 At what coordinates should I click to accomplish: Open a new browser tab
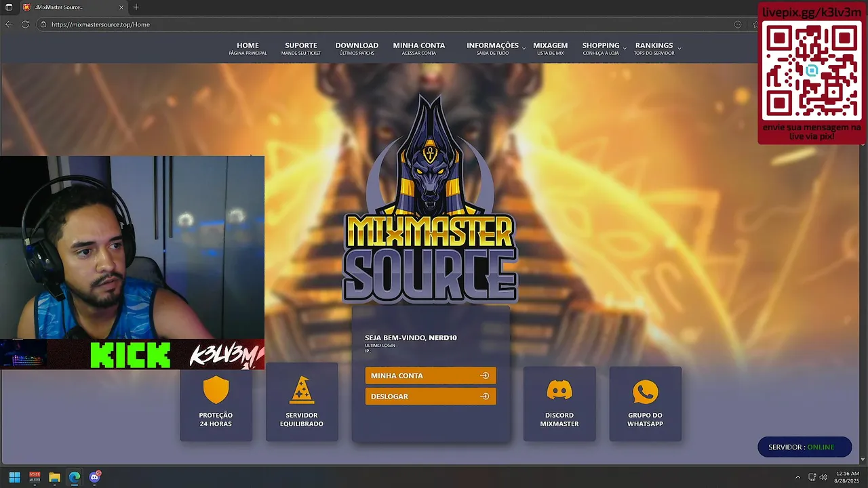point(136,7)
